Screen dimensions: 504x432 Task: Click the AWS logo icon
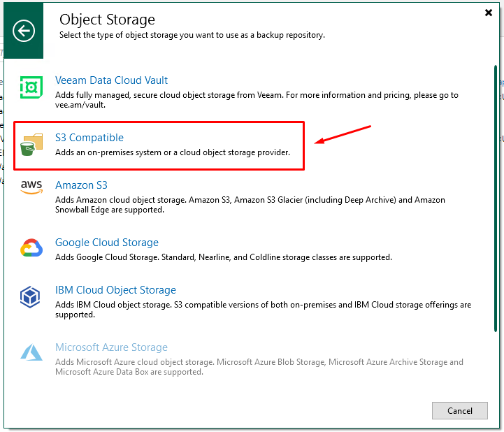tap(31, 187)
